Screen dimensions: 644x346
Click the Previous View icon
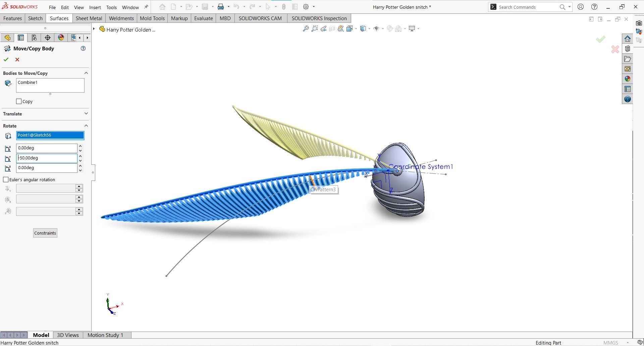point(323,29)
